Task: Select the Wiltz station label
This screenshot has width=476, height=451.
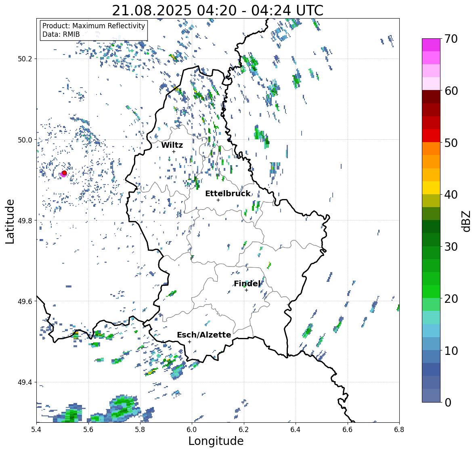Action: pyautogui.click(x=172, y=145)
